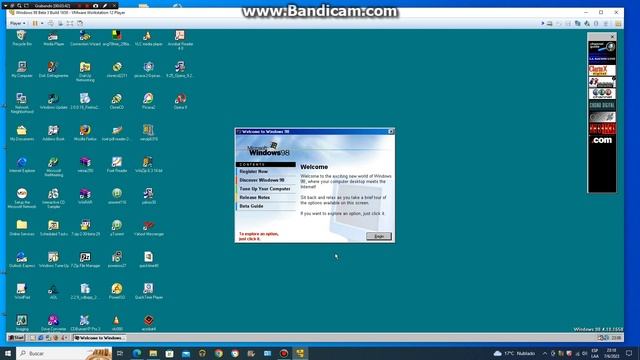The image size is (640, 360).
Task: Open the .com channel on Channel Bar
Action: (x=602, y=140)
